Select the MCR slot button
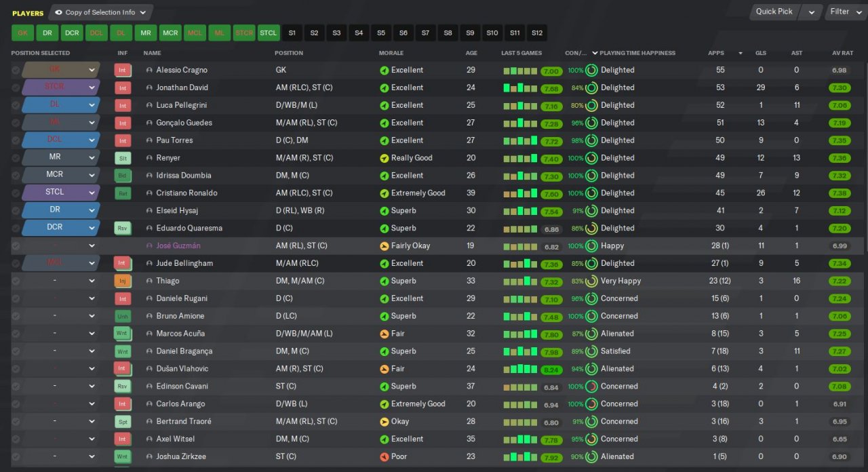868x472 pixels. tap(170, 33)
